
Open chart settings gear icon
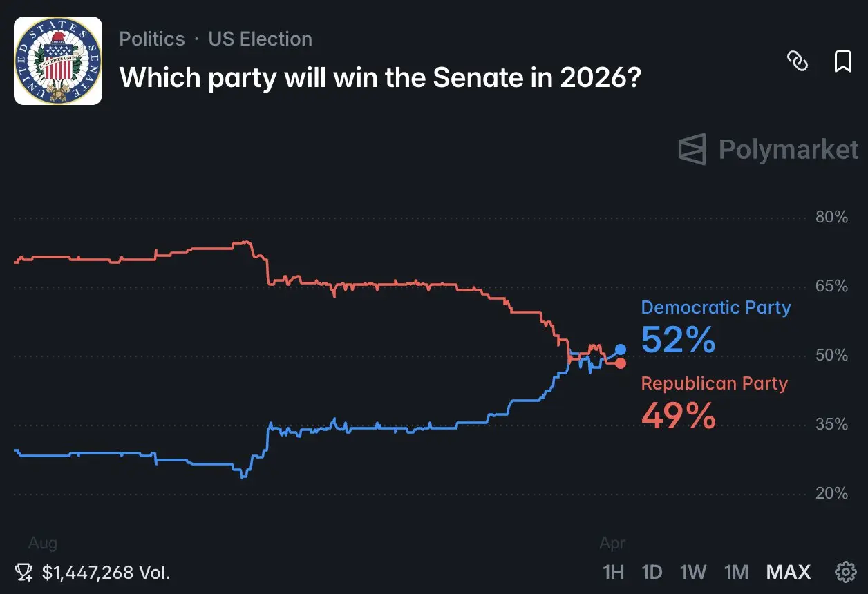click(x=845, y=572)
